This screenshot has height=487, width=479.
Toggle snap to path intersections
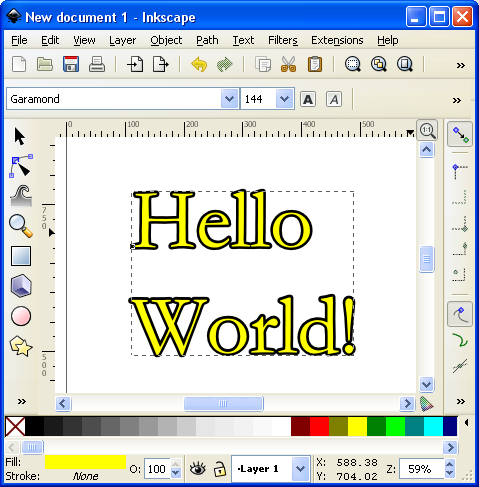460,366
